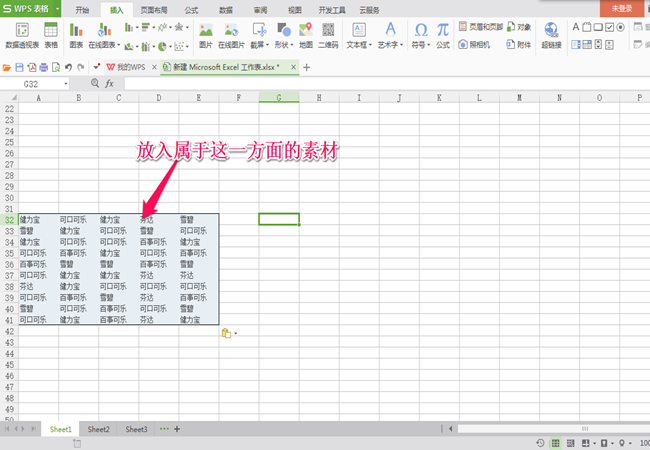The width and height of the screenshot is (650, 450).
Task: Click the horizontal scrollbar left arrow
Action: 450,429
